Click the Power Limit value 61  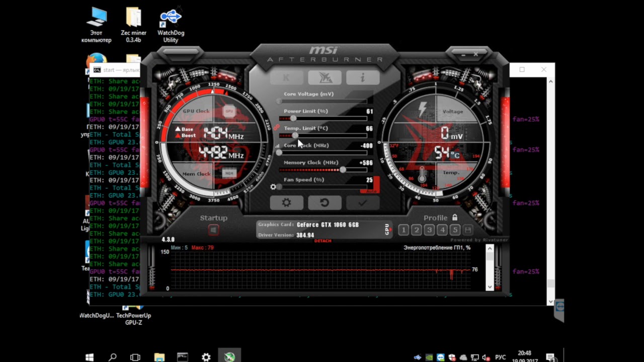click(370, 112)
